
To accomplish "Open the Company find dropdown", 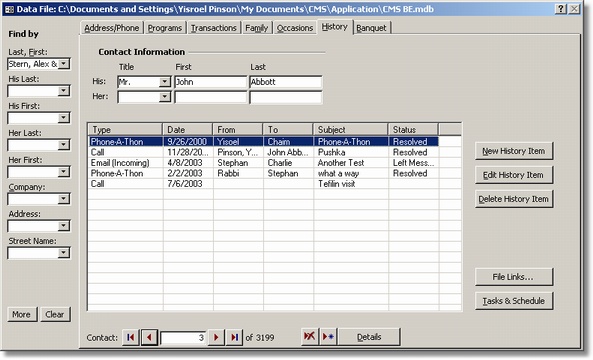I will (x=64, y=199).
